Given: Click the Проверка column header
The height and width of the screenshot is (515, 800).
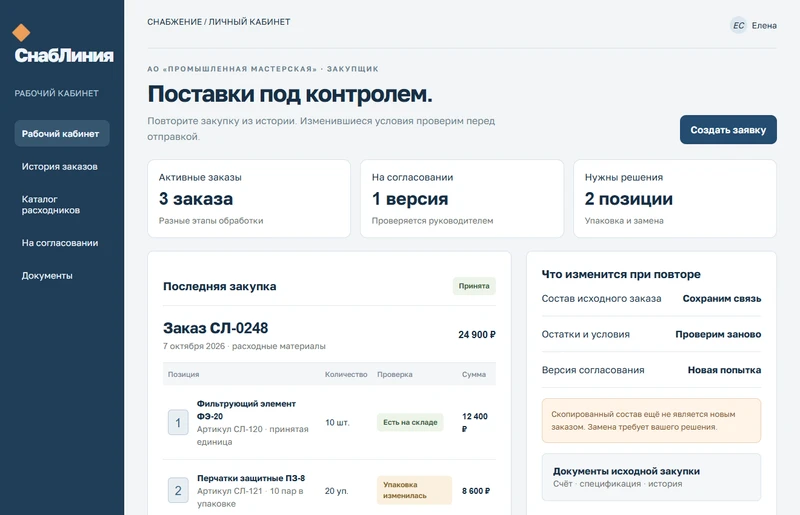Looking at the screenshot, I should [x=394, y=374].
